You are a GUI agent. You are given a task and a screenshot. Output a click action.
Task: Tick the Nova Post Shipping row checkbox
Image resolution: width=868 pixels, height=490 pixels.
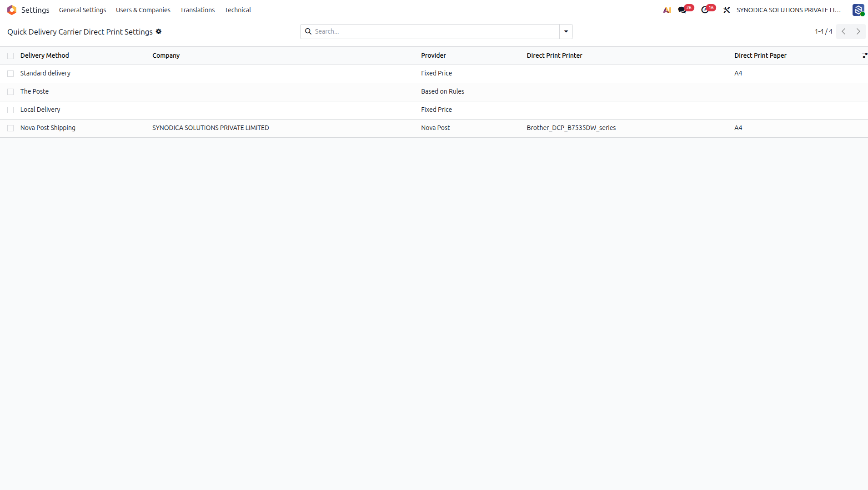pyautogui.click(x=10, y=128)
